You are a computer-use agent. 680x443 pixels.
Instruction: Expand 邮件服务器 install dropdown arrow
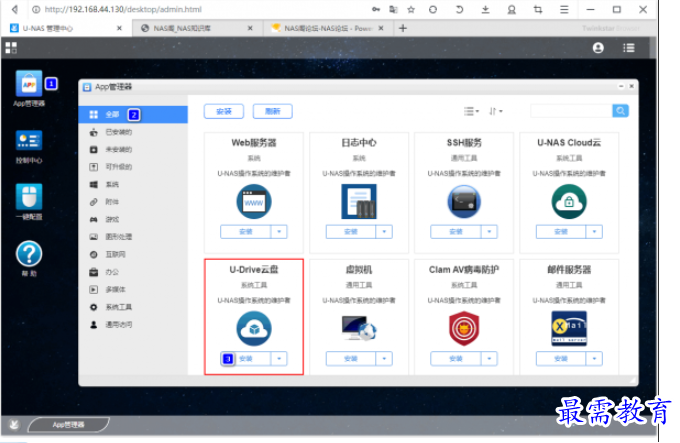tap(594, 358)
